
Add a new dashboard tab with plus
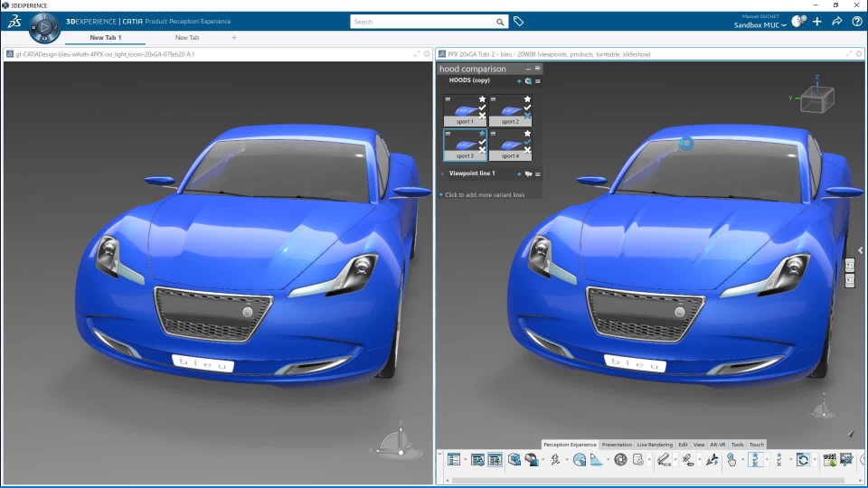(234, 38)
